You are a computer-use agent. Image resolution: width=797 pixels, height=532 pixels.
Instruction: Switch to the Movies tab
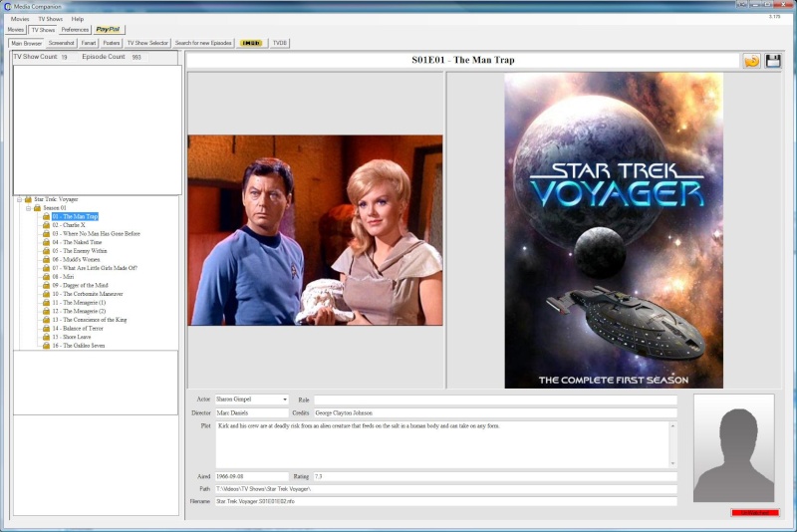15,30
